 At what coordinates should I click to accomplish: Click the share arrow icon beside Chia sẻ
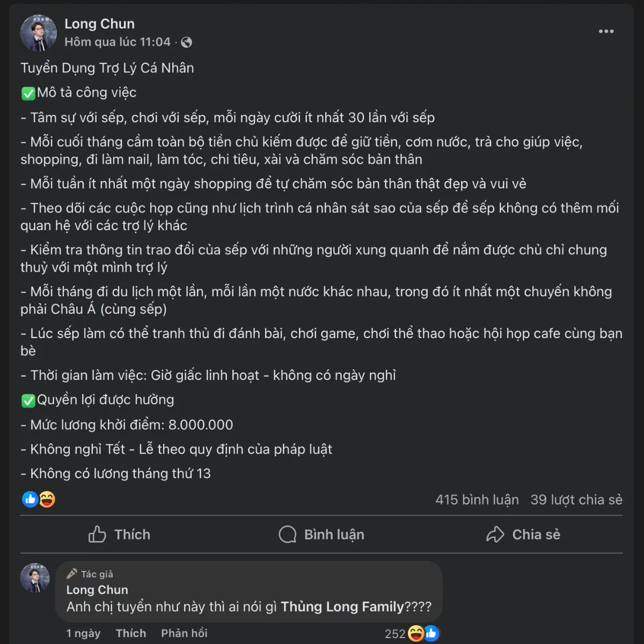pyautogui.click(x=495, y=534)
